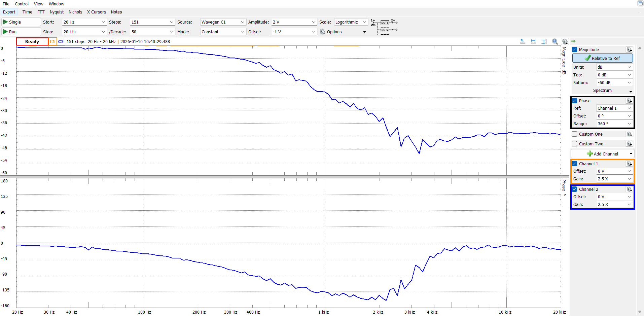Click the Start frequency field
644x316 pixels.
pyautogui.click(x=84, y=22)
